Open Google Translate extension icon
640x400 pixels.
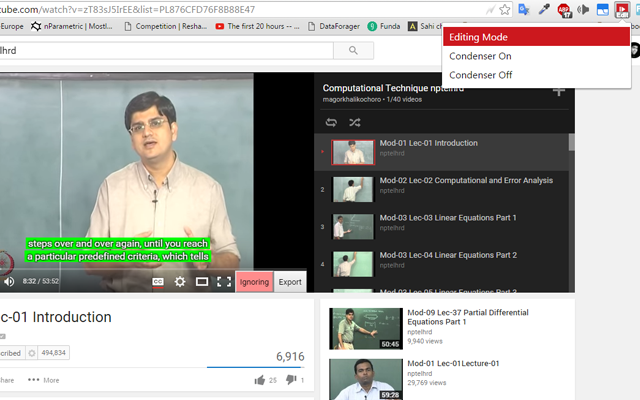tap(524, 9)
